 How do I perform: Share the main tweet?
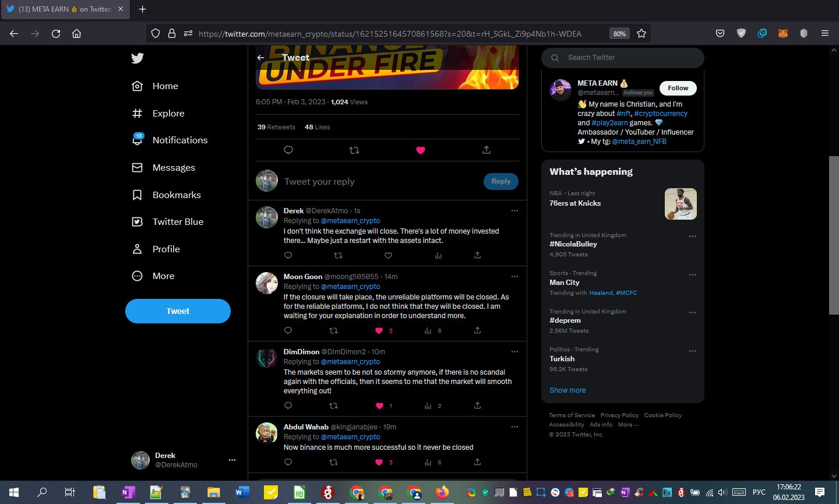pyautogui.click(x=487, y=150)
